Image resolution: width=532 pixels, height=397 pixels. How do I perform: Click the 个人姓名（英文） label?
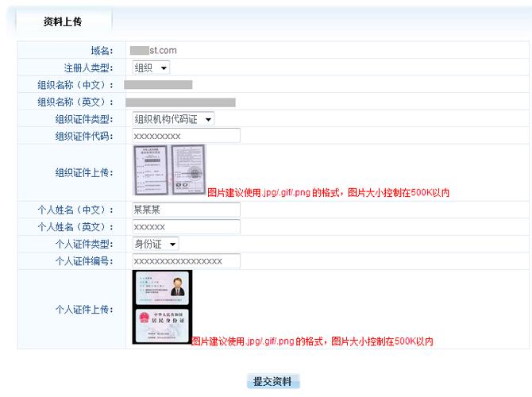(75, 226)
